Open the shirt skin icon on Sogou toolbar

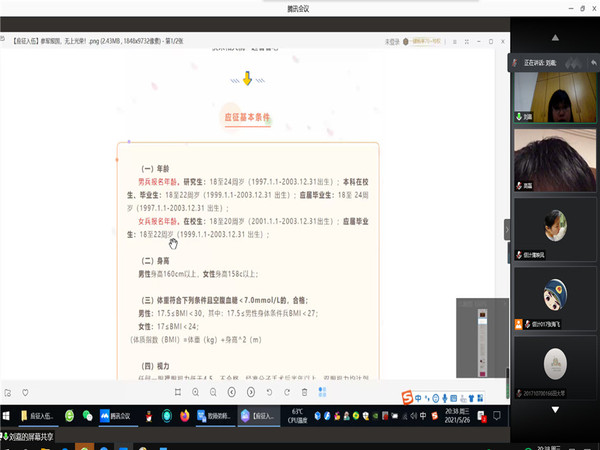click(471, 398)
